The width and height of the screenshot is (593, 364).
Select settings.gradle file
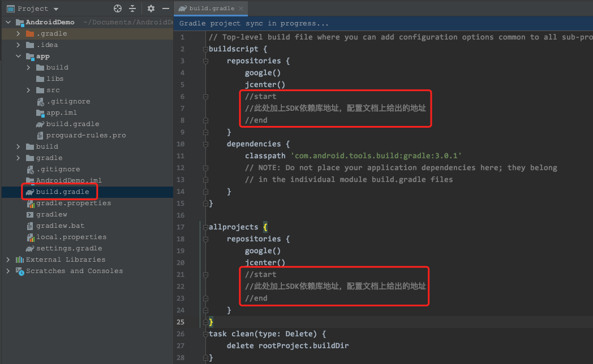point(64,249)
